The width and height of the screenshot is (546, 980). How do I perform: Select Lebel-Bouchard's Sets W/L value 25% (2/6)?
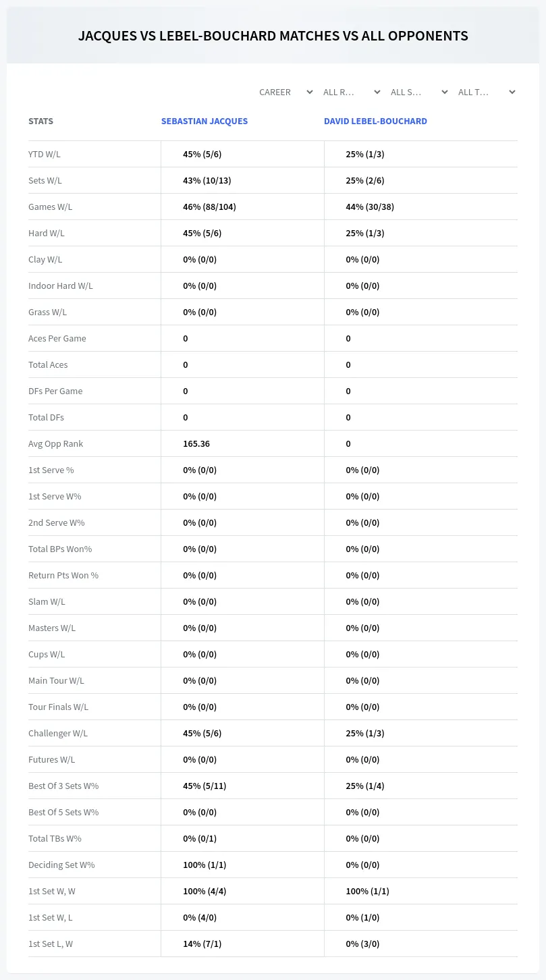[365, 180]
